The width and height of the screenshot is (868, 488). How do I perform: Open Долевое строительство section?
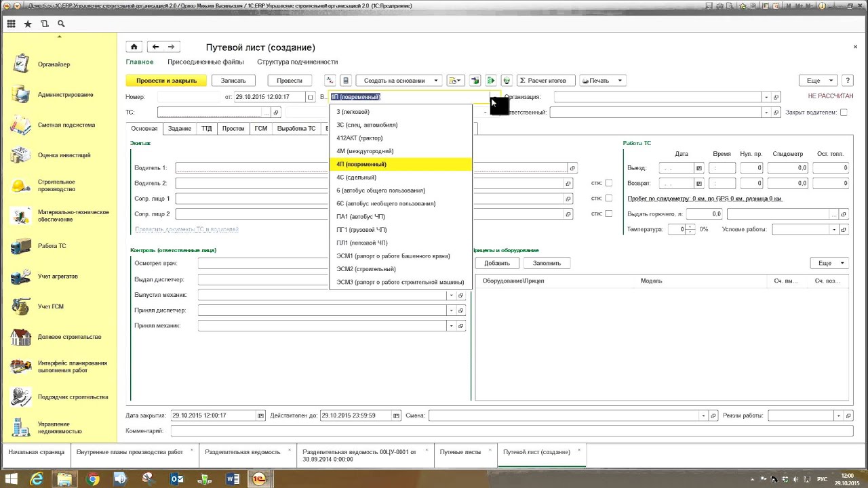click(x=69, y=337)
